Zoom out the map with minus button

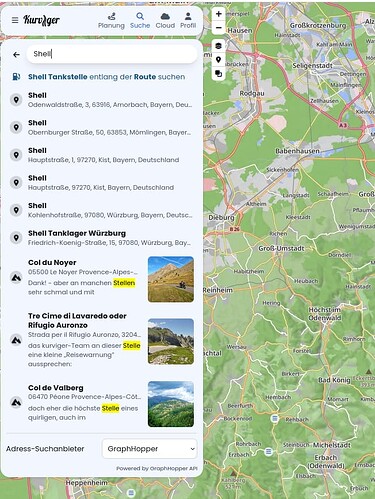(219, 27)
